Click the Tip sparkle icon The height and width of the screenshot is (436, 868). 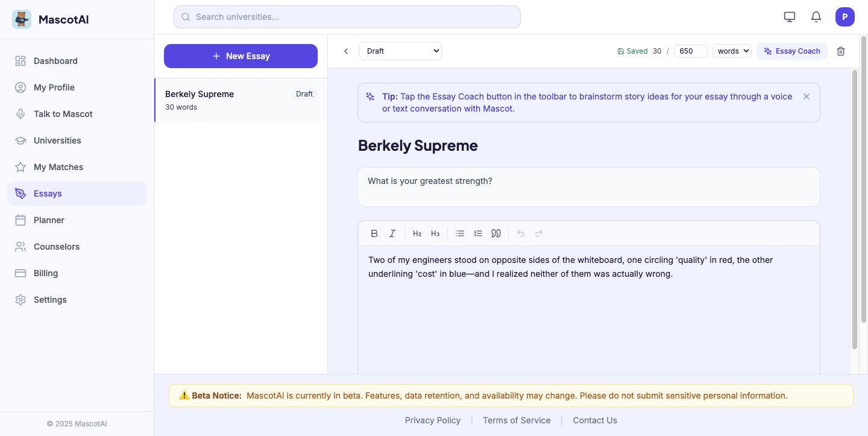click(370, 96)
